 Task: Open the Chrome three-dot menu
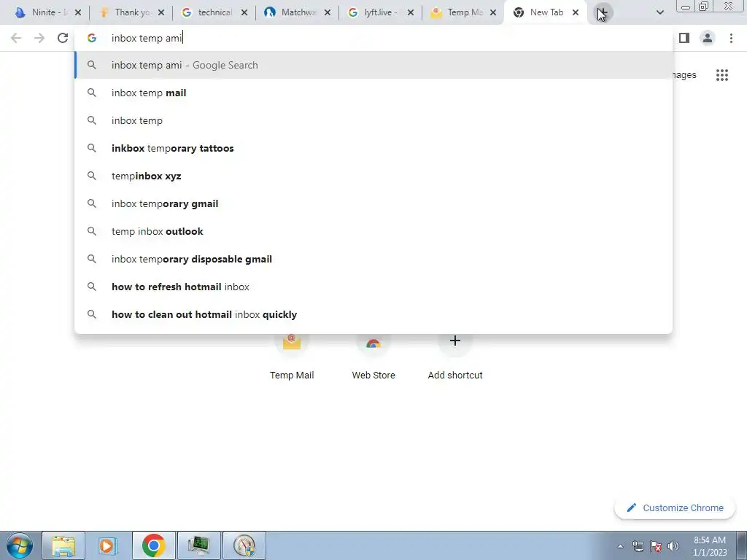pyautogui.click(x=731, y=38)
